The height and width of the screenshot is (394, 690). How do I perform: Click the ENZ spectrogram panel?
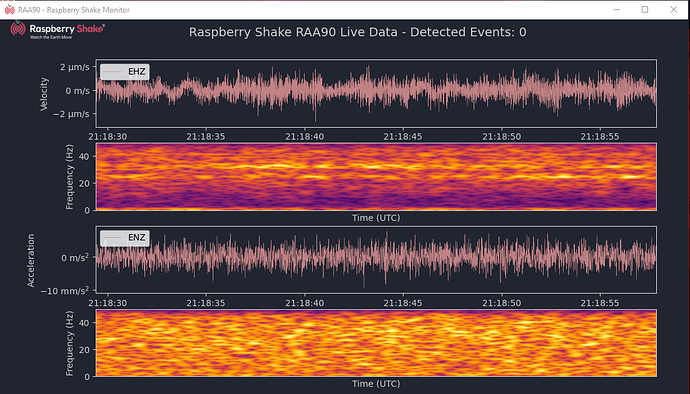(x=376, y=343)
